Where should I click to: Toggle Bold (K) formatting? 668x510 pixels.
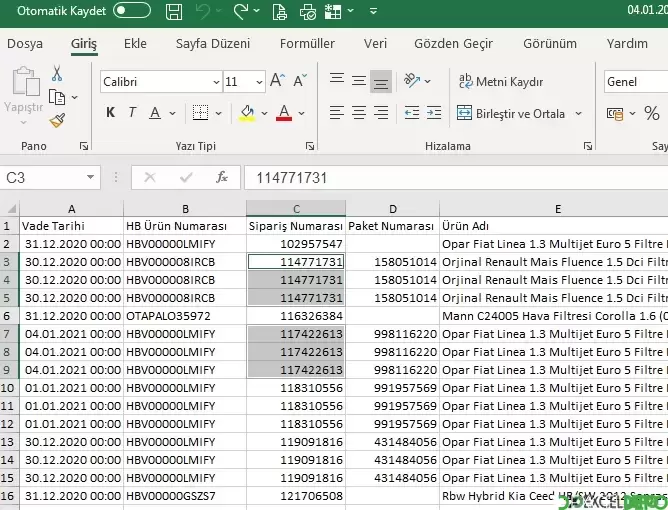click(x=110, y=112)
